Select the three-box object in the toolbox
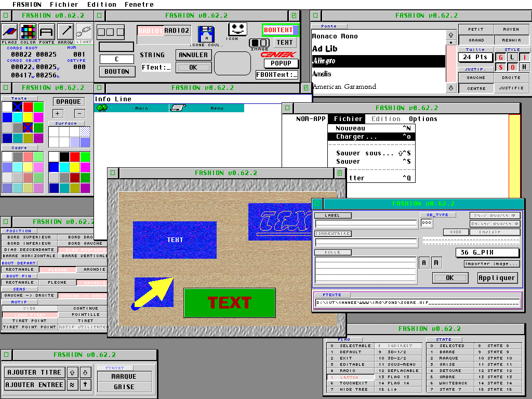This screenshot has height=399, width=532. coord(111,32)
